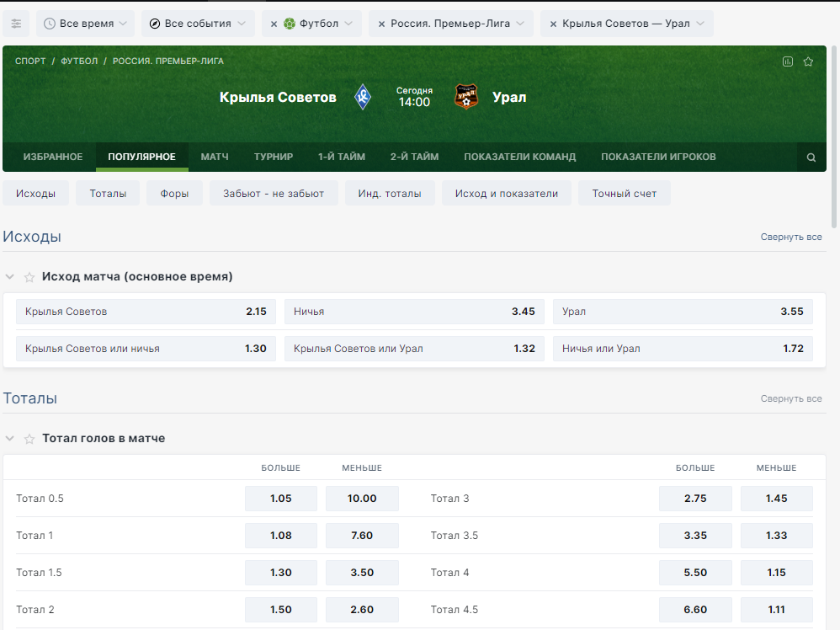Remove the Футбол filter with x
840x630 pixels.
(x=274, y=24)
